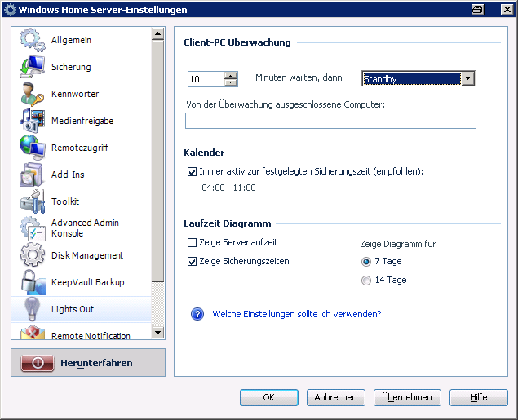This screenshot has width=518, height=420.
Task: Switch to the Sicherung page
Action: (82, 67)
